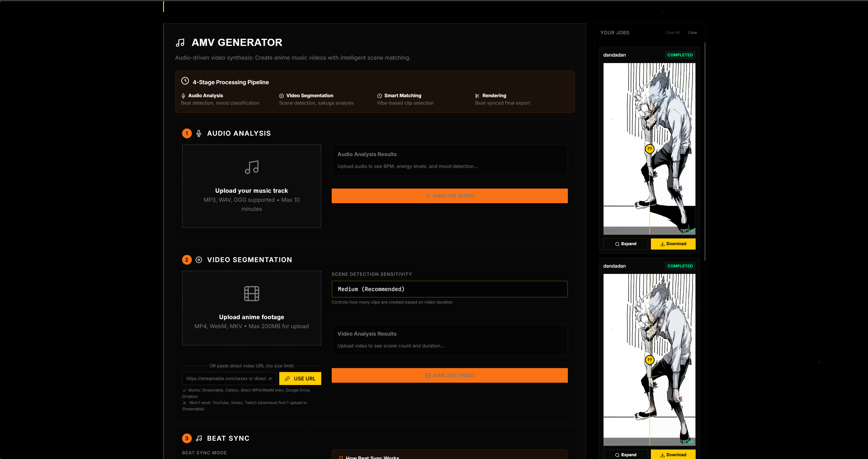The height and width of the screenshot is (459, 868).
Task: Click the Your Jobs panel scrollbar
Action: (704, 151)
